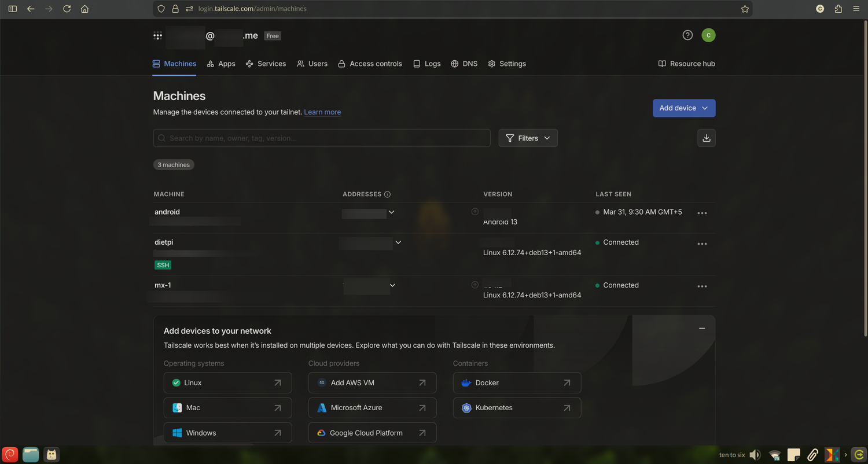
Task: Open the dietpi machine options menu
Action: coord(702,244)
